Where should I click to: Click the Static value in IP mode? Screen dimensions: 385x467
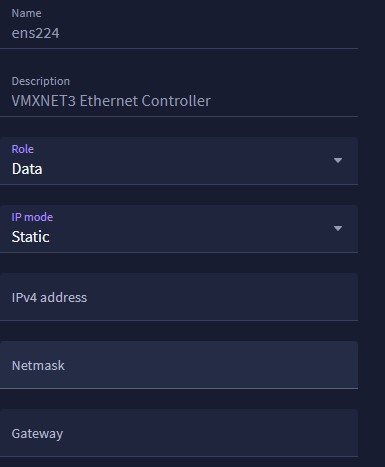(x=31, y=237)
